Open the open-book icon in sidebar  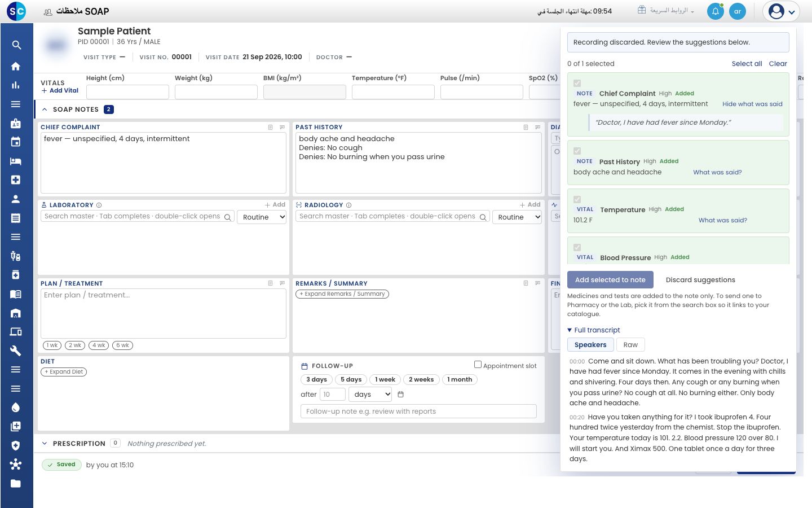(16, 294)
